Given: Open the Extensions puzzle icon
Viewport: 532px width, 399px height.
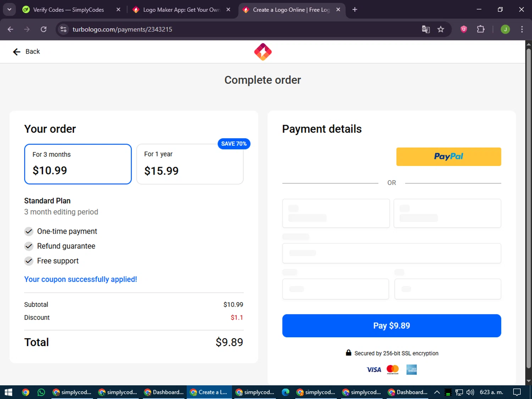Looking at the screenshot, I should pos(481,29).
